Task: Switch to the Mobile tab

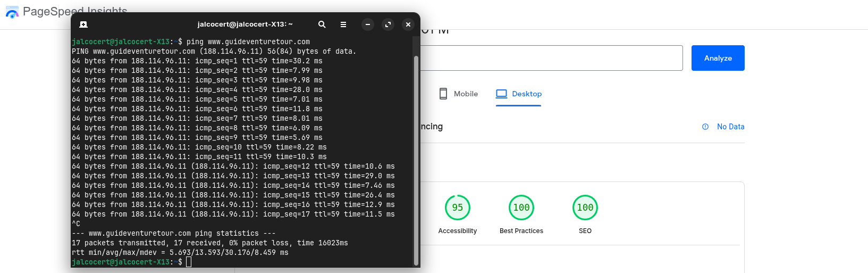Action: [459, 94]
